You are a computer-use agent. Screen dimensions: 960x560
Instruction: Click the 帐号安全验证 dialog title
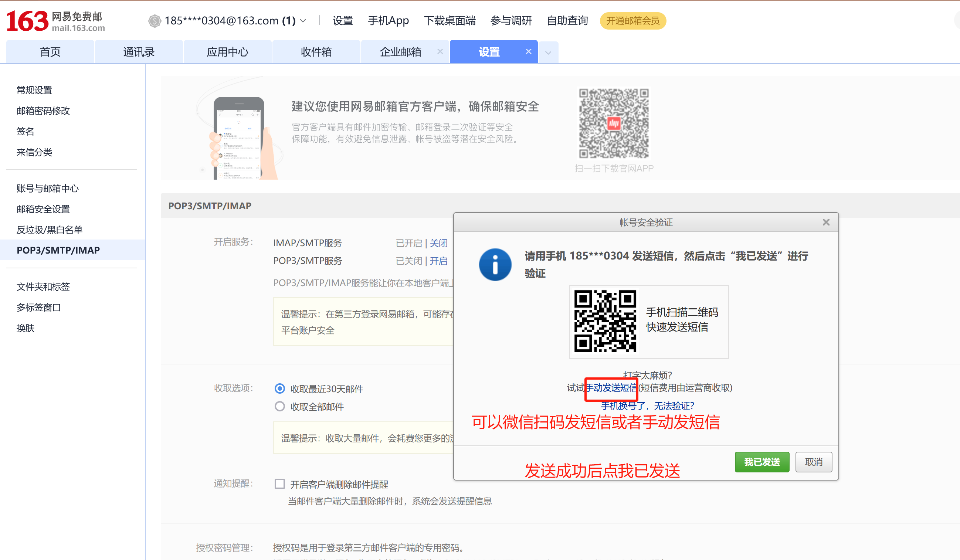pyautogui.click(x=646, y=223)
